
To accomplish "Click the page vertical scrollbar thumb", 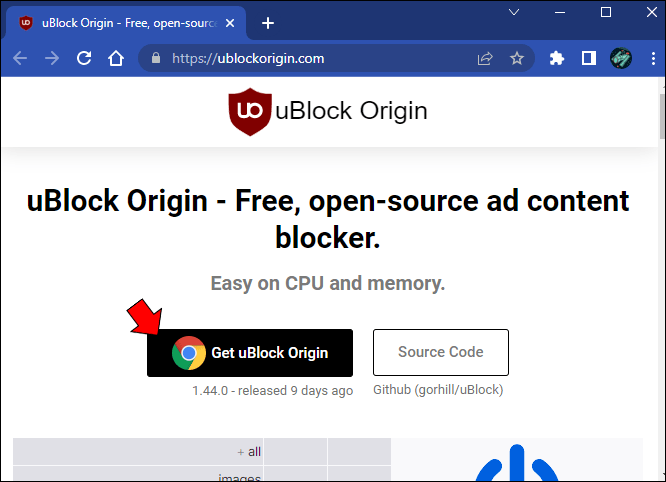I will coord(662,116).
